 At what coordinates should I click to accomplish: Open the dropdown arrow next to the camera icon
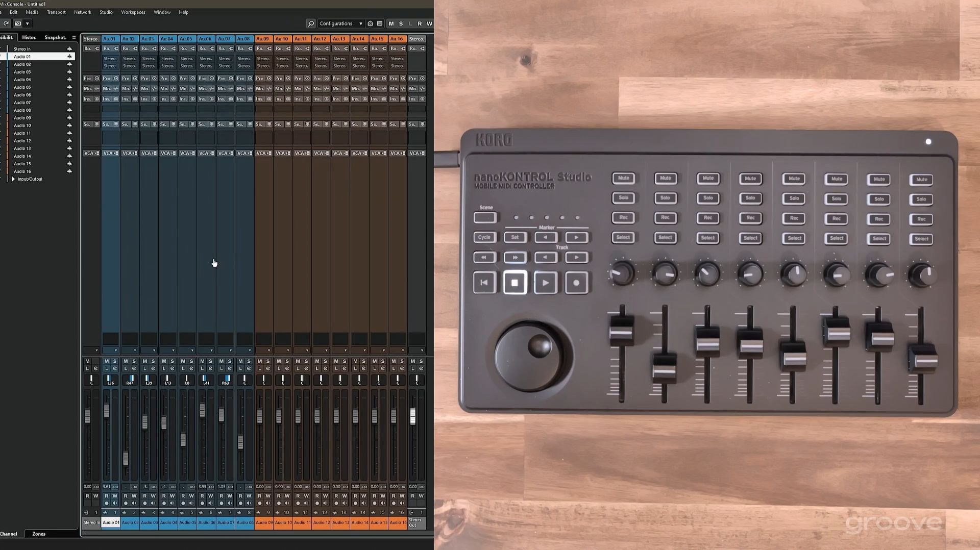[28, 23]
